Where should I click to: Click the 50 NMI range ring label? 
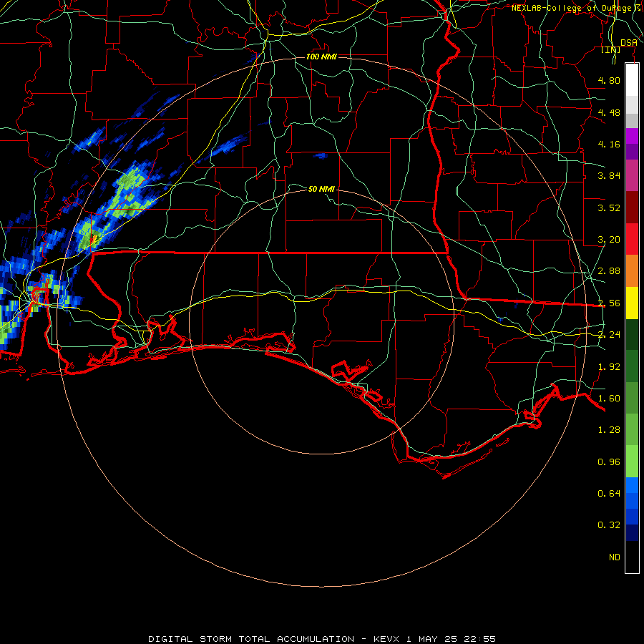coord(321,189)
